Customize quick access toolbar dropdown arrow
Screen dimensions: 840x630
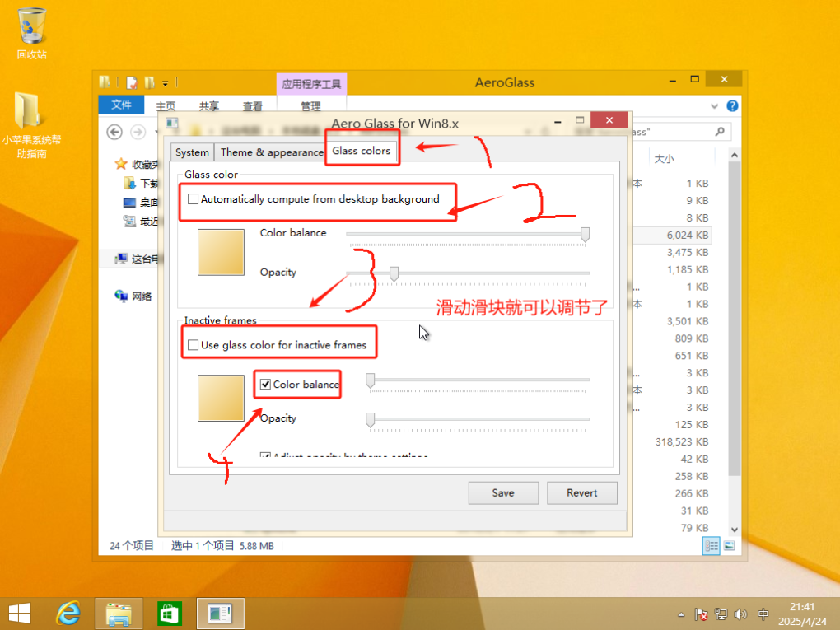click(165, 83)
